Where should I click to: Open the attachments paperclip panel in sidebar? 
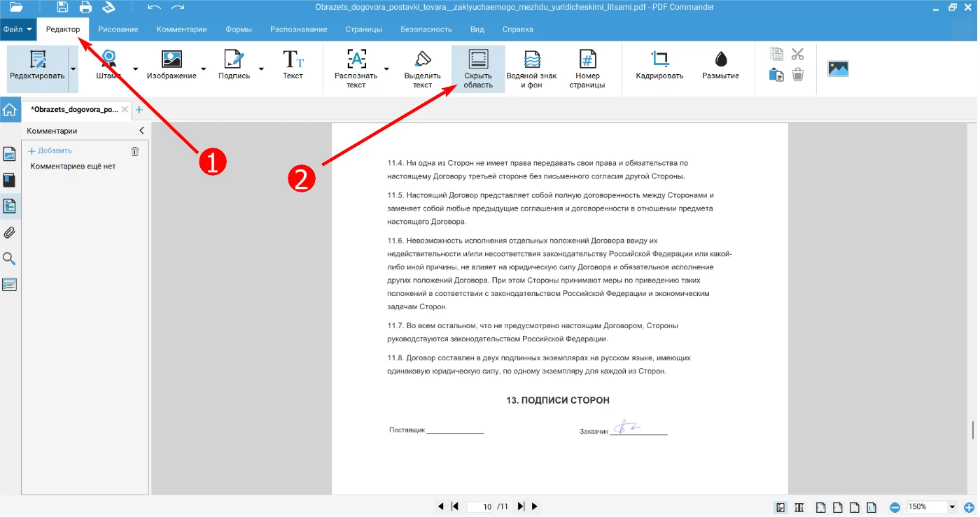point(10,233)
